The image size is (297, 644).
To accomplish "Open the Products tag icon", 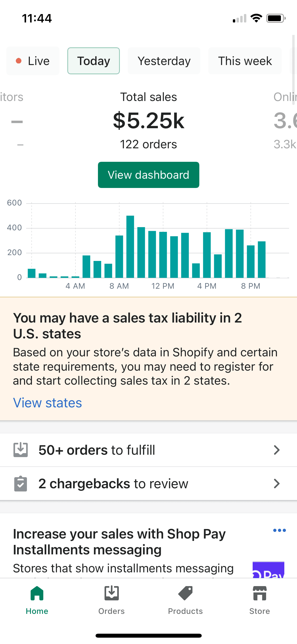I will (185, 593).
